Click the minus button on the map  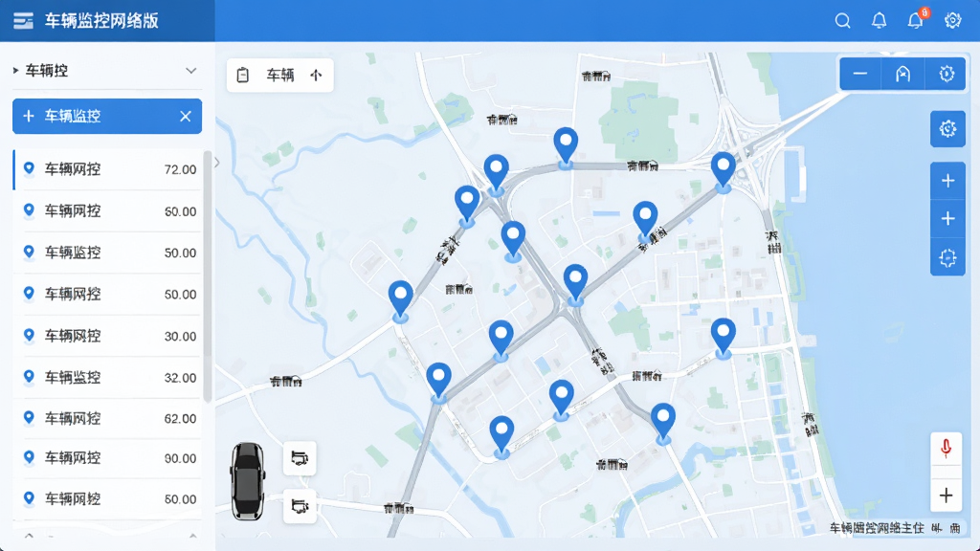(860, 74)
